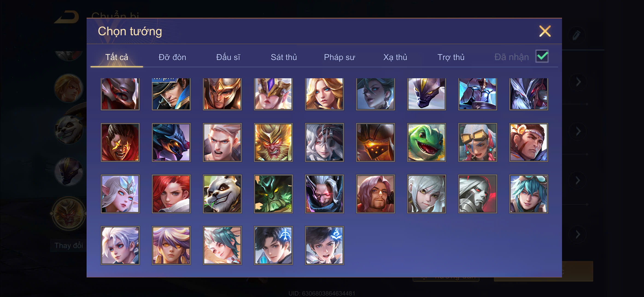Select the red-haired female hero portrait
The height and width of the screenshot is (297, 644).
[x=171, y=194]
